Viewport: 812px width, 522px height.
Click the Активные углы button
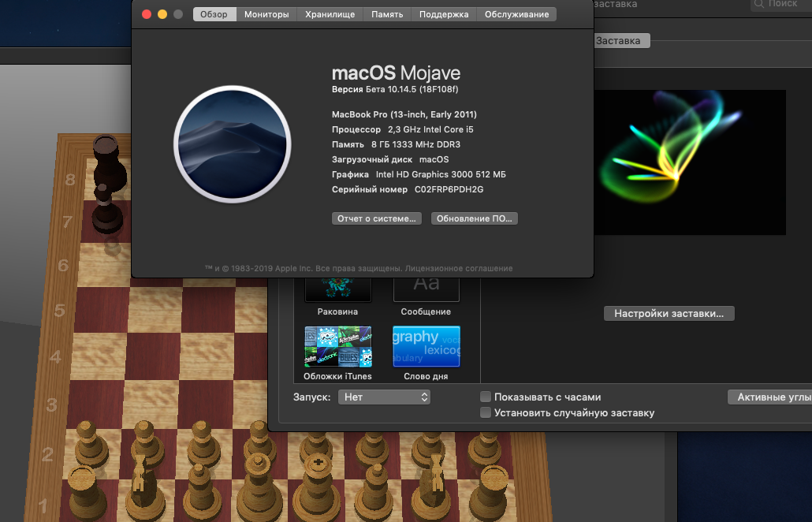tap(770, 397)
